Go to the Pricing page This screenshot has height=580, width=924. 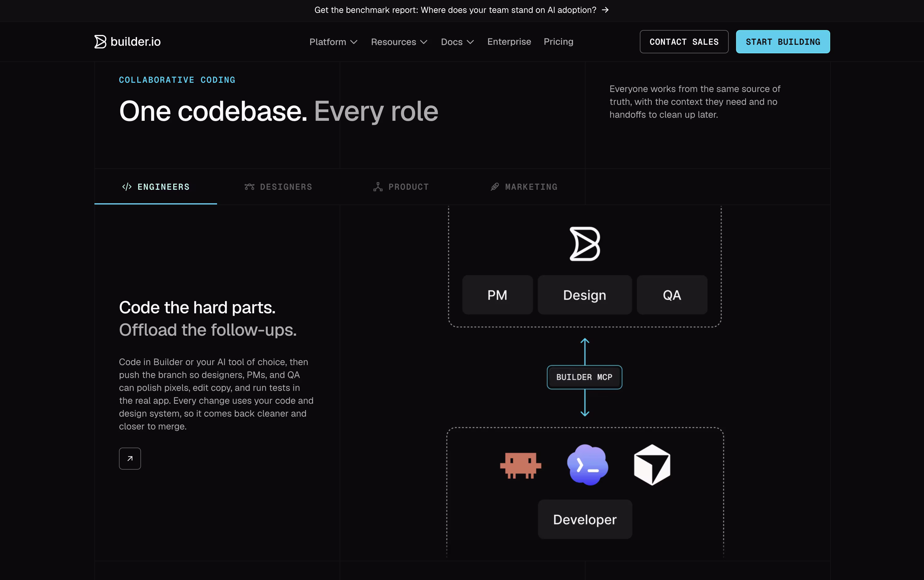559,42
